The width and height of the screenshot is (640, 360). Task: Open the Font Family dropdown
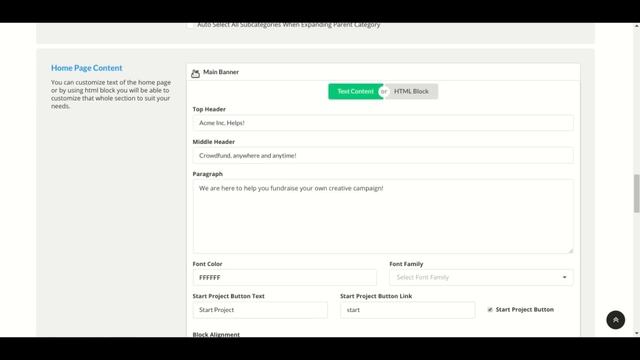click(x=481, y=278)
